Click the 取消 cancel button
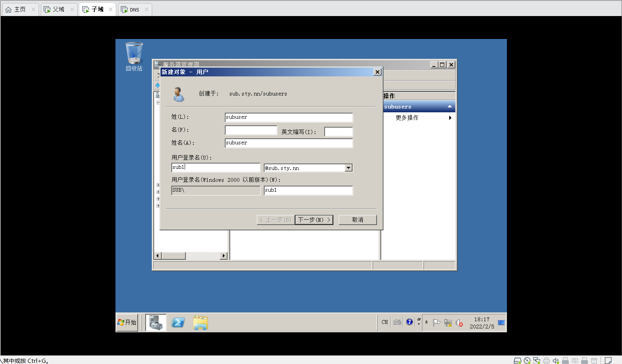 pos(357,220)
